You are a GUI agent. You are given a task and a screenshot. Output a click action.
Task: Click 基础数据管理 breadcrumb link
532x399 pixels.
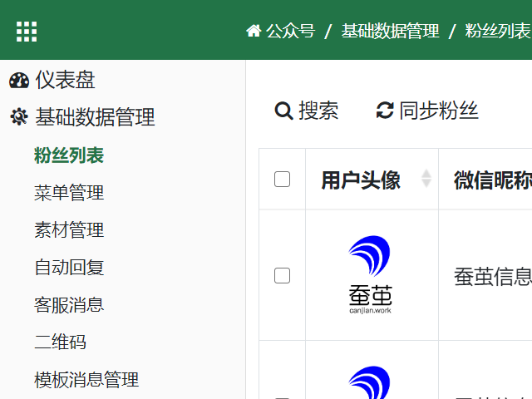[390, 32]
